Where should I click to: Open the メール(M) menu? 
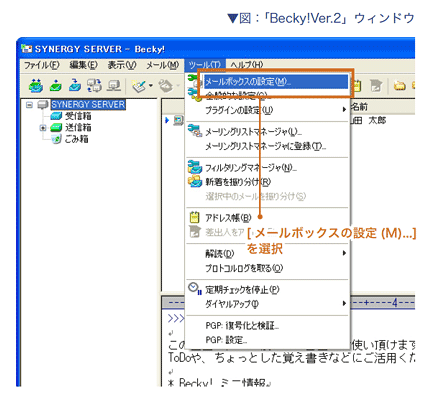(x=163, y=65)
